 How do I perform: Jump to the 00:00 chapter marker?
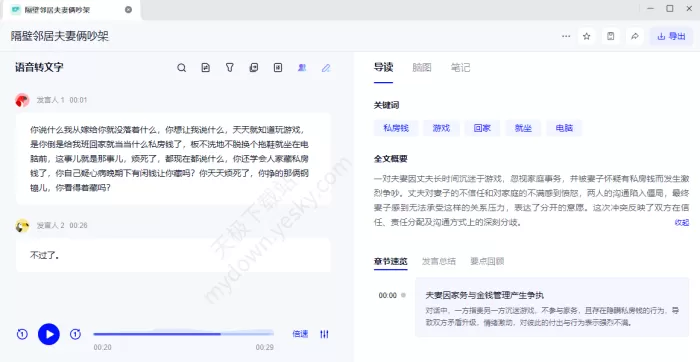388,295
